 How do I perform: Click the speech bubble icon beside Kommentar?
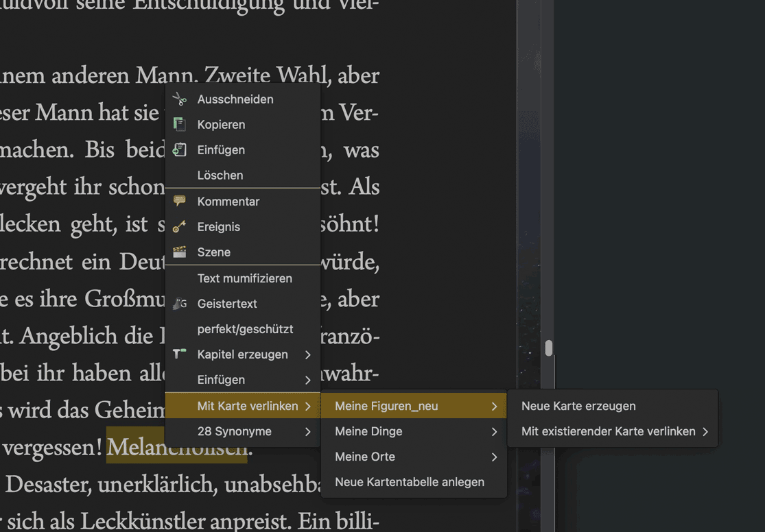coord(180,201)
